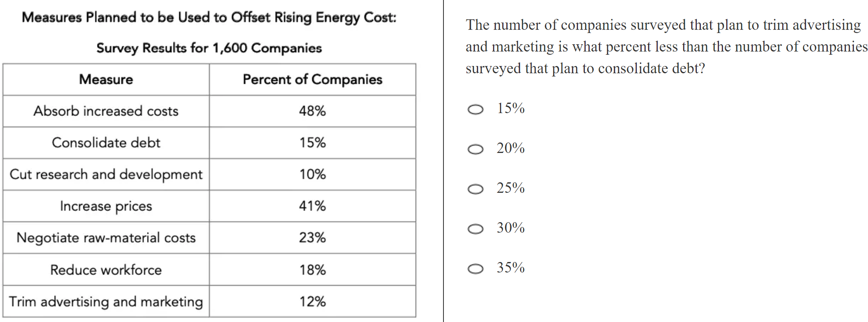Select the 15% answer radio button
Viewport: 868px width, 322px height.
[475, 109]
